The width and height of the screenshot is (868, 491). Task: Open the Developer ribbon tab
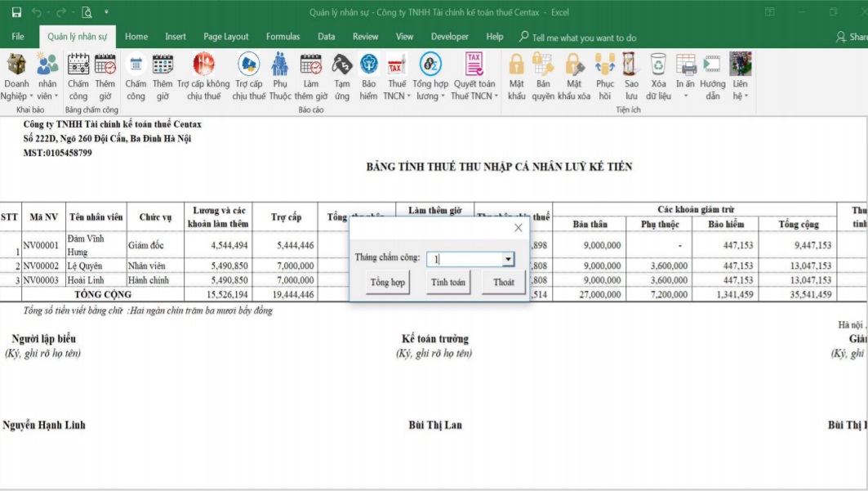[x=449, y=37]
